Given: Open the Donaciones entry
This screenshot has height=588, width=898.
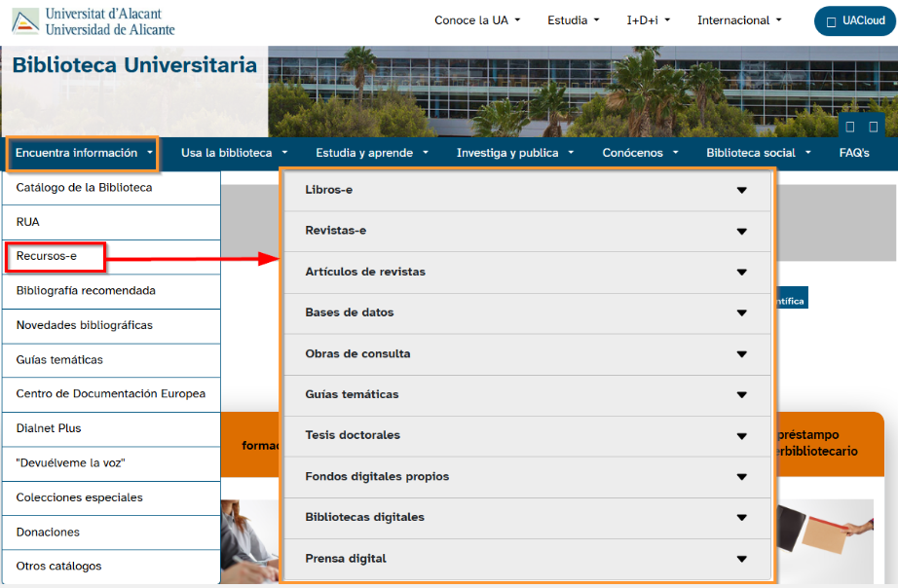Looking at the screenshot, I should 111,533.
